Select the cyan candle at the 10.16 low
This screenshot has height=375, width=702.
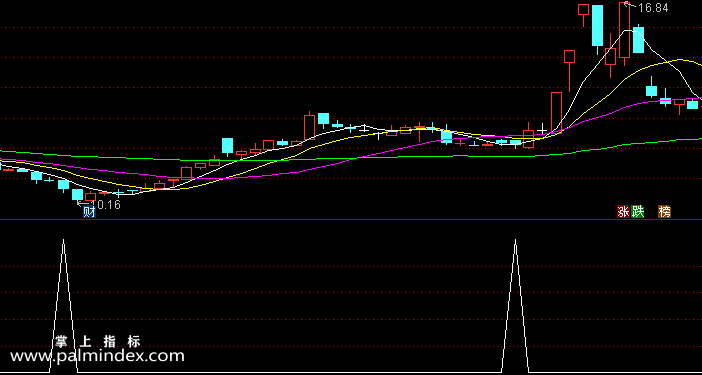click(77, 195)
